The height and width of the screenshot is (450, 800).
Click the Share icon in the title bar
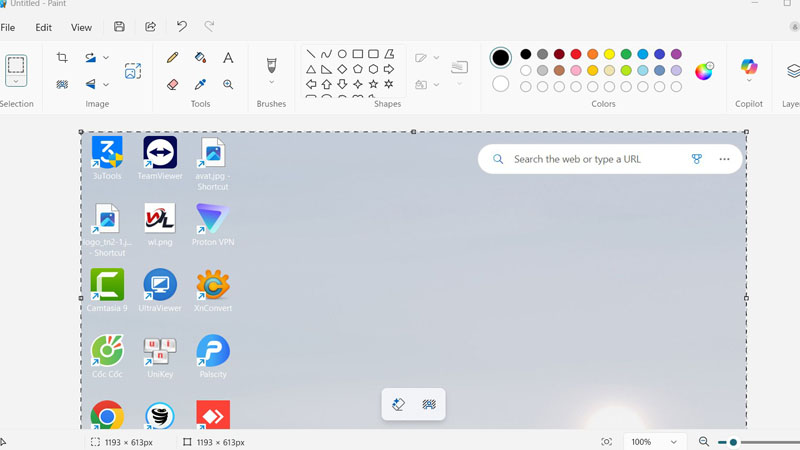click(151, 27)
